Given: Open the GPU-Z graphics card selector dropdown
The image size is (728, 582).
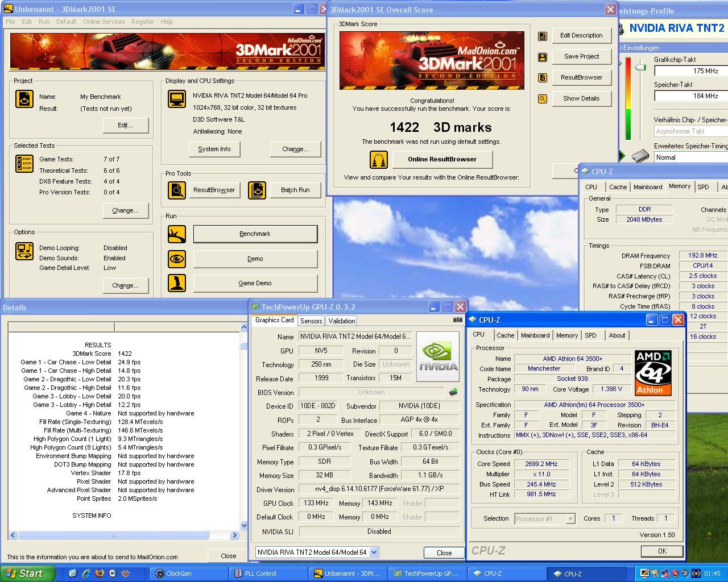Looking at the screenshot, I should (374, 552).
